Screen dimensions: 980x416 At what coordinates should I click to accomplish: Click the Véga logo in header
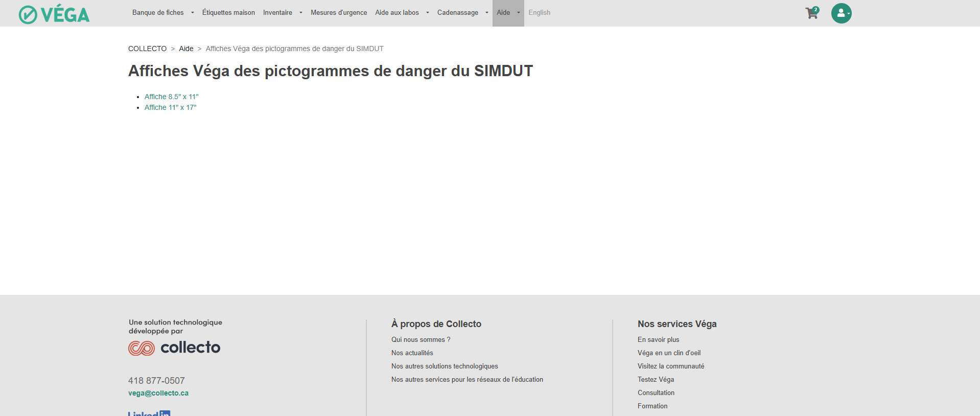54,14
